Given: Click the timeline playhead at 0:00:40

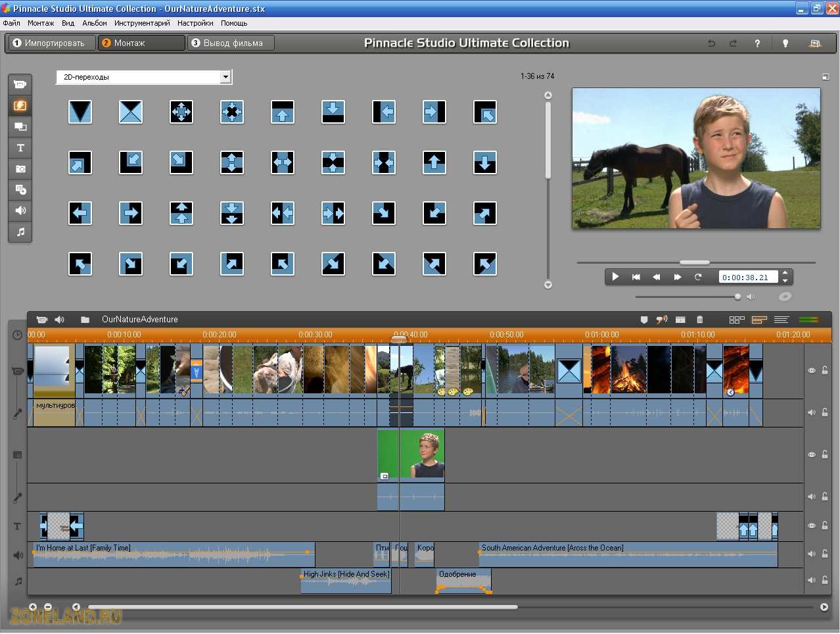Looking at the screenshot, I should [400, 339].
